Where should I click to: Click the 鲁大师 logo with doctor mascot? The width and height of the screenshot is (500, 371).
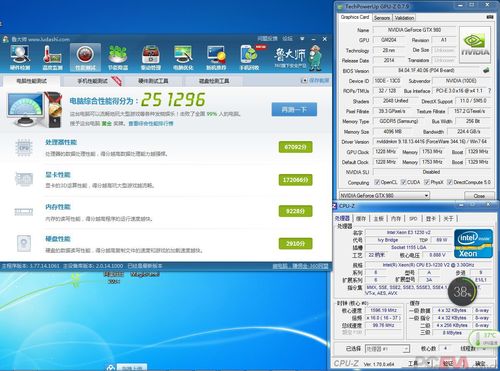pyautogui.click(x=298, y=58)
